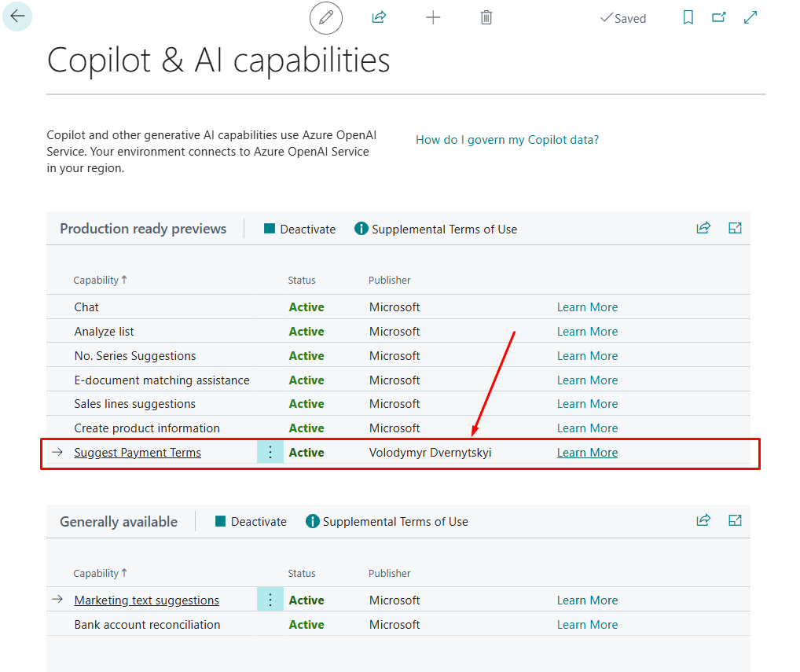The image size is (800, 672).
Task: Click the trash delete icon
Action: point(486,18)
